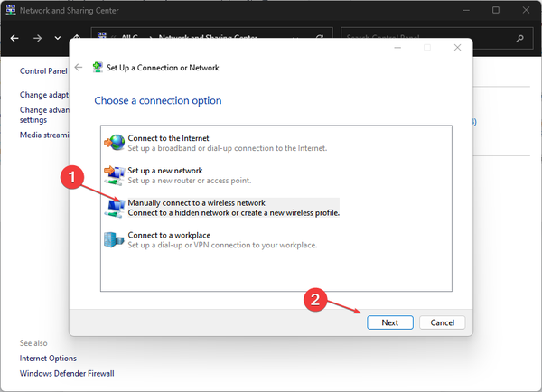Select the Connect to the Internet globe icon
Image resolution: width=542 pixels, height=392 pixels.
(115, 143)
